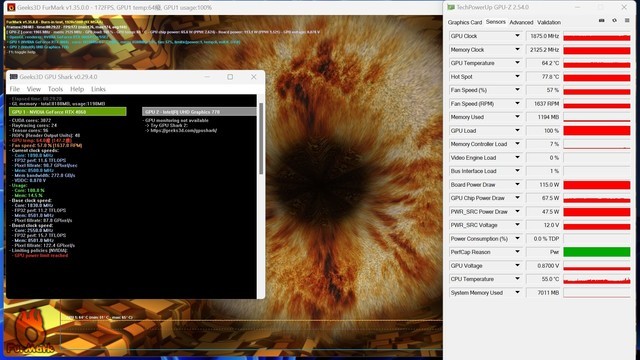The height and width of the screenshot is (360, 640).
Task: Open the View menu in GPU Shark
Action: click(34, 89)
